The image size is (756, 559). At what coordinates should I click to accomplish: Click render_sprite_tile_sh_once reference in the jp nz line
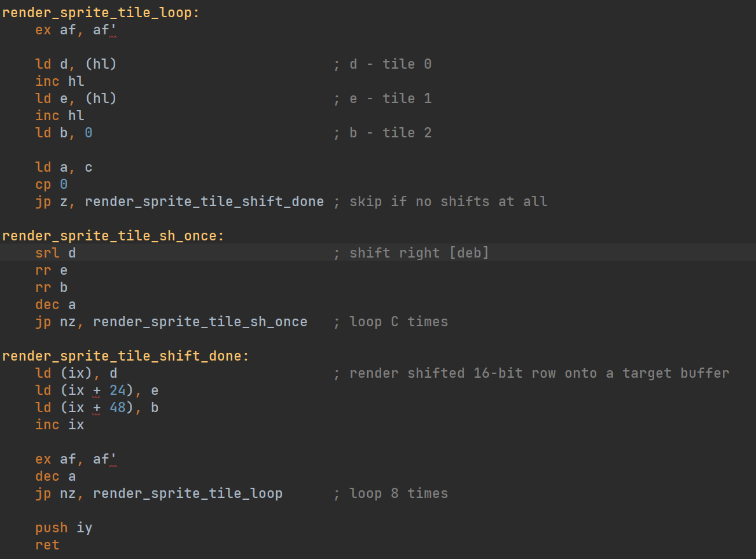[x=200, y=322]
